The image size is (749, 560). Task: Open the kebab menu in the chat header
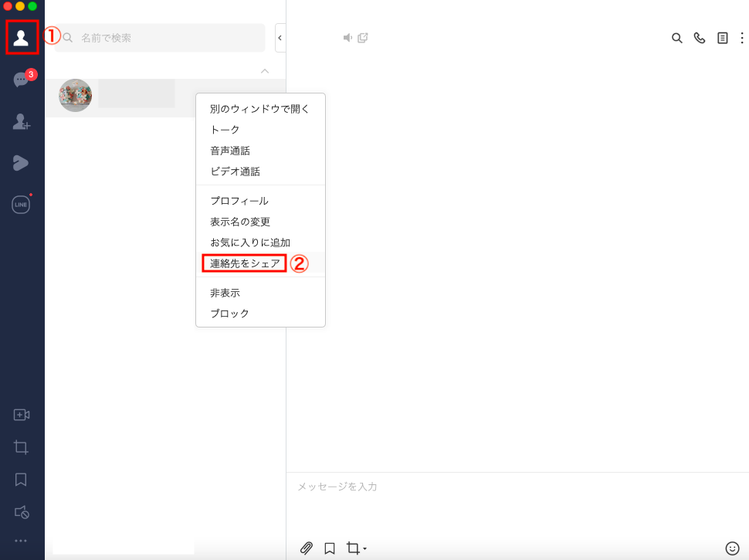(743, 37)
